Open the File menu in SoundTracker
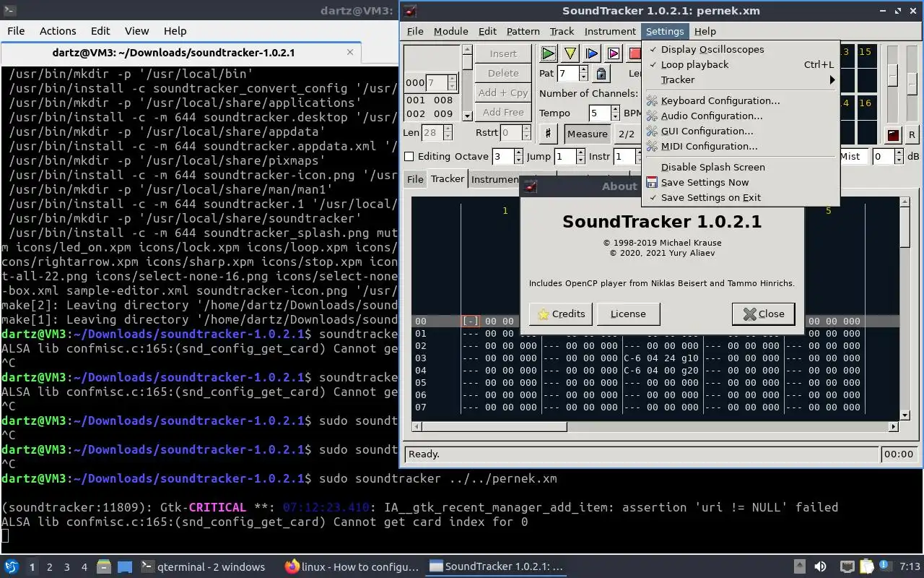This screenshot has height=578, width=924. point(415,31)
